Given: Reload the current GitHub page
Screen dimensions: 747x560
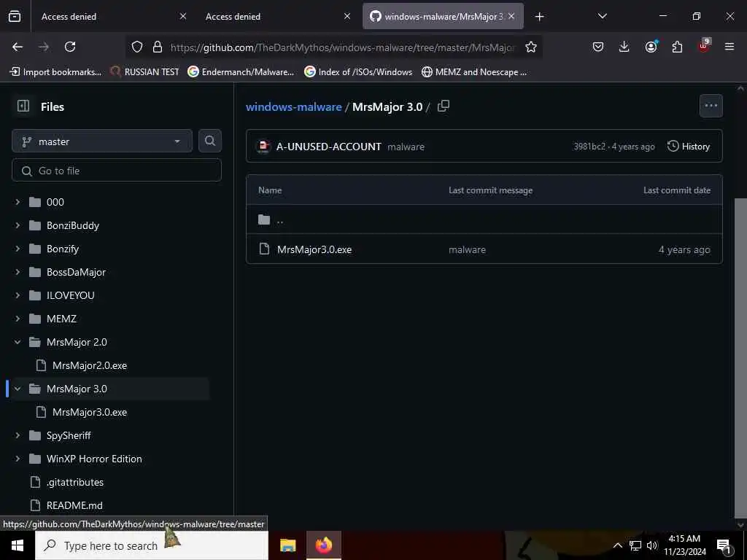Looking at the screenshot, I should click(70, 47).
